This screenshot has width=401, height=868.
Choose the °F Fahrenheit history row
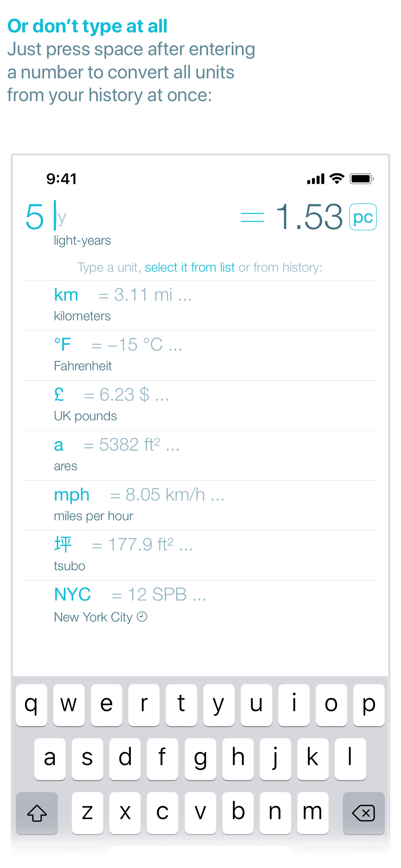tap(200, 356)
